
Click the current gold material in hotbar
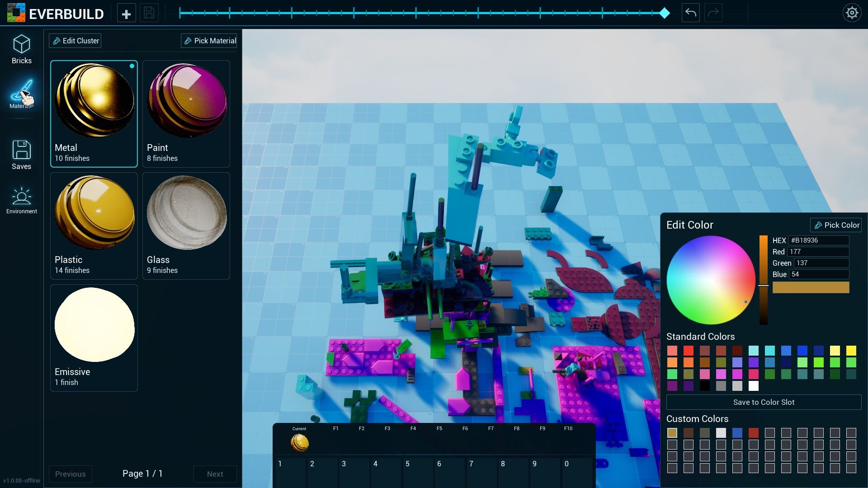pos(299,443)
